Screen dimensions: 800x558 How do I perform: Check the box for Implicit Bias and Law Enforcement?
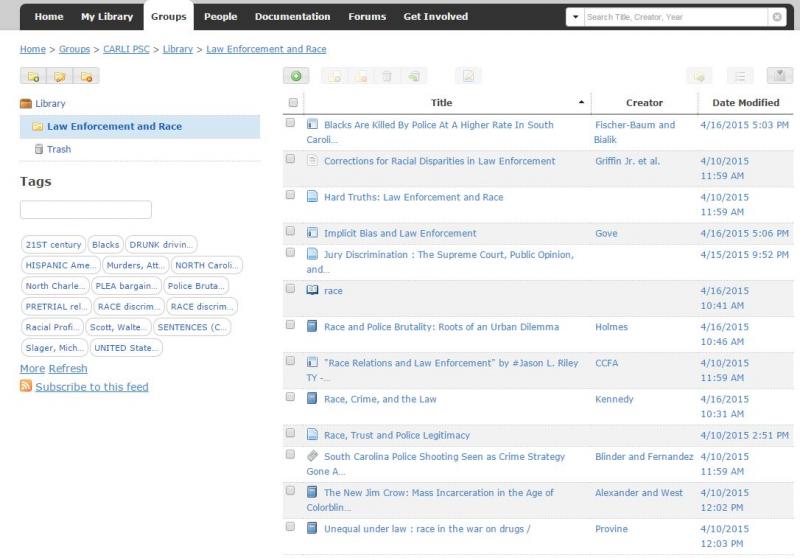click(290, 231)
